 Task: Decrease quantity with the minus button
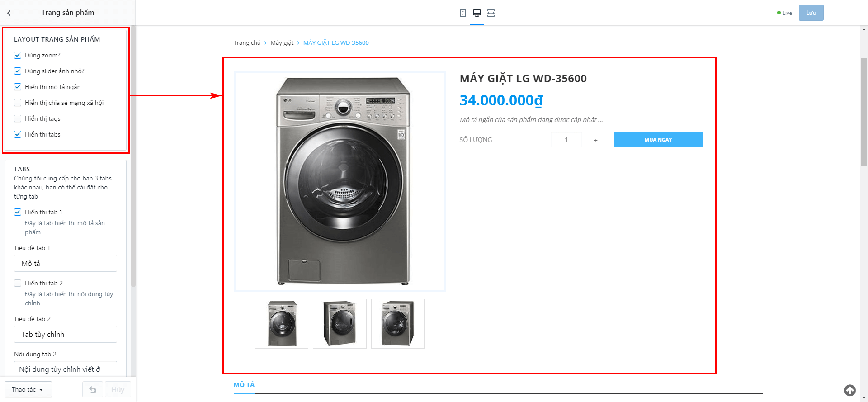(x=538, y=140)
